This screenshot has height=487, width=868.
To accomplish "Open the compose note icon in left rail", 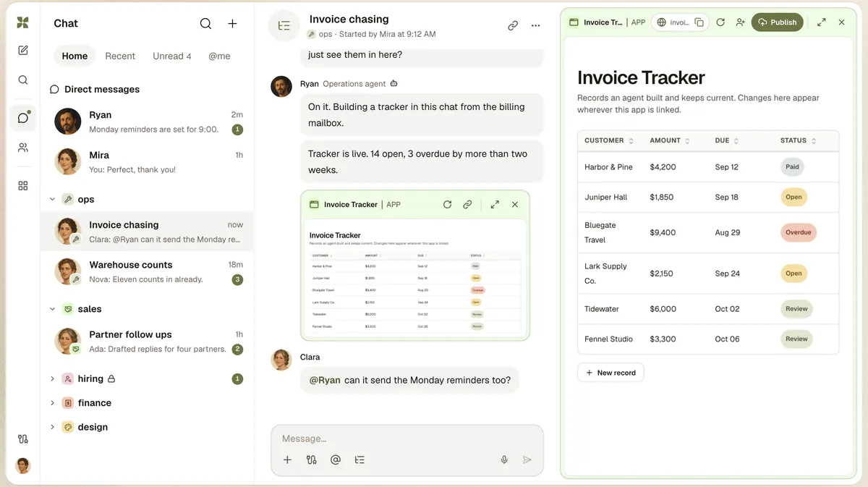I will coord(23,51).
